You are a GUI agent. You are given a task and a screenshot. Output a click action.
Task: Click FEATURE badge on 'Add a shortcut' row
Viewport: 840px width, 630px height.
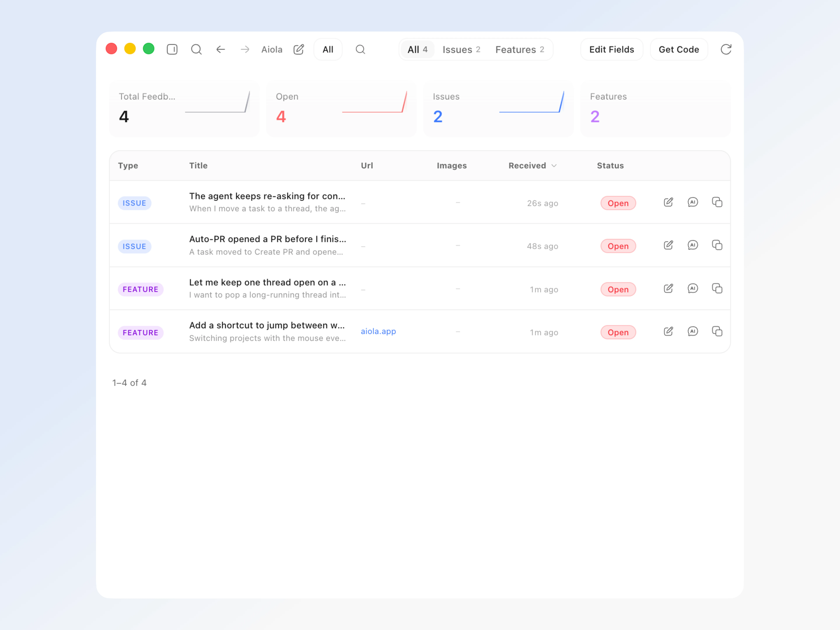click(140, 333)
